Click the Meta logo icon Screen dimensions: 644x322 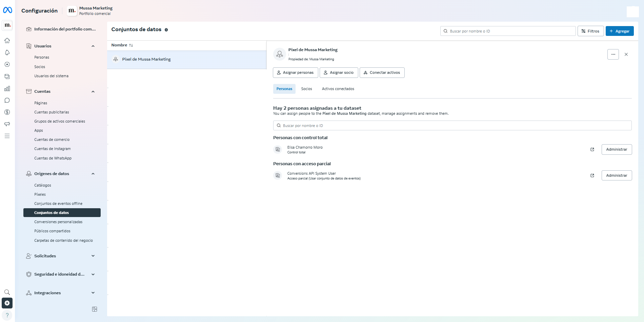coord(7,10)
